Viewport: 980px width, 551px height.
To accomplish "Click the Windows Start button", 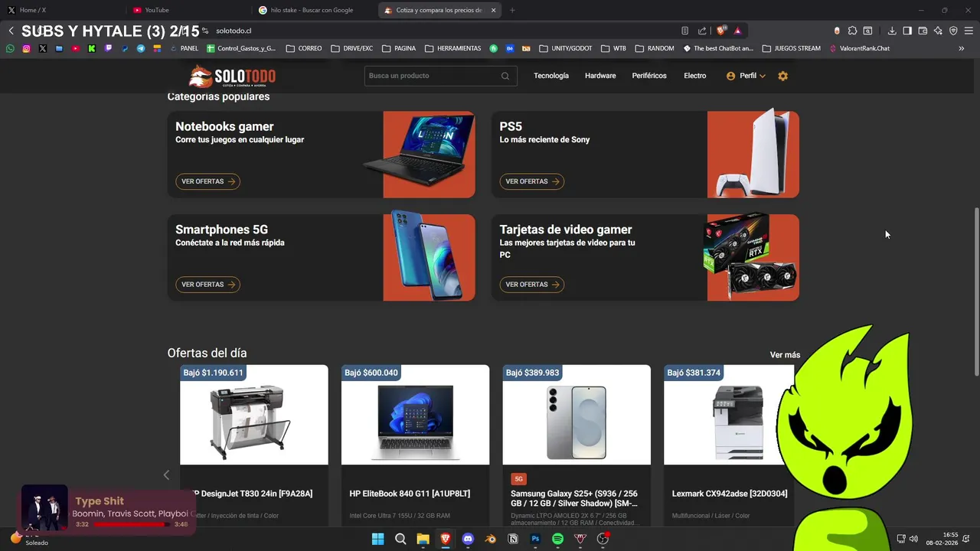I will coord(377,539).
